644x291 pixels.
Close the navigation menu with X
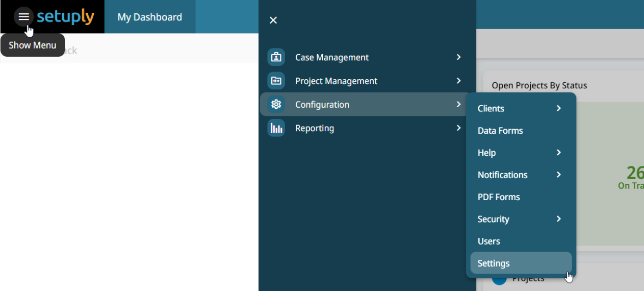(273, 20)
